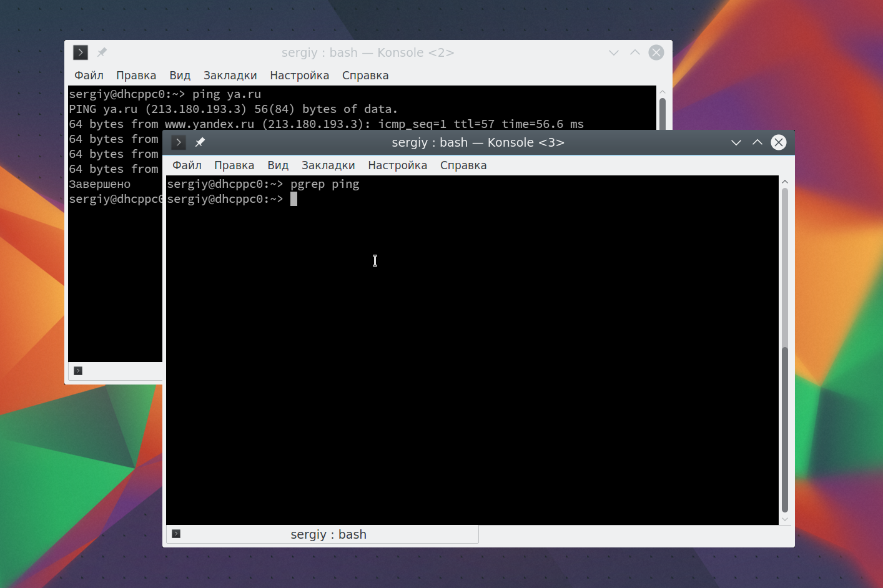
Task: Toggle the pin icon in Konsole <2> titlebar
Action: [x=102, y=52]
